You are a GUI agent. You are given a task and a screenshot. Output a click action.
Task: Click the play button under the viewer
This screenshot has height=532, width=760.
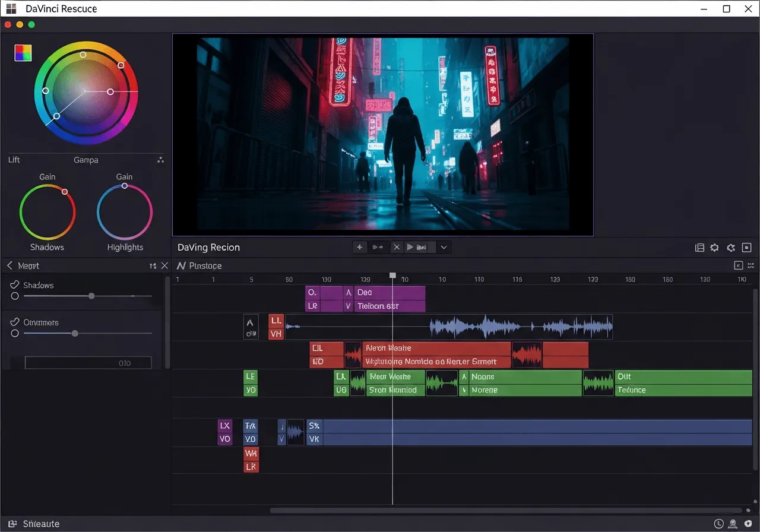[x=410, y=247]
